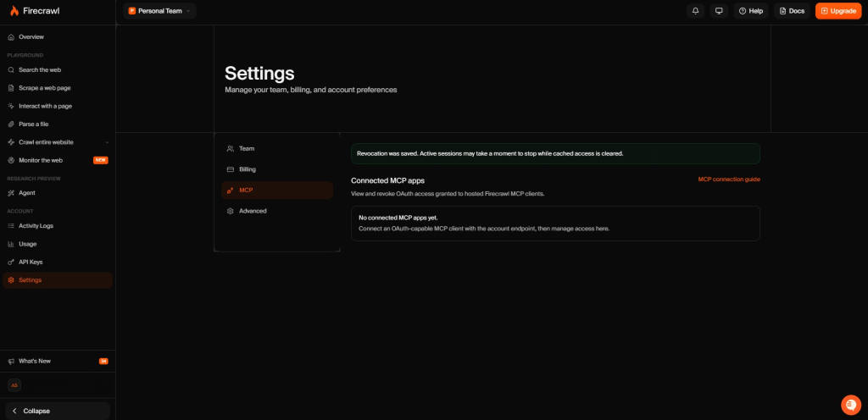Click the monitor display icon in top bar
Viewport: 868px width, 420px height.
coord(719,11)
